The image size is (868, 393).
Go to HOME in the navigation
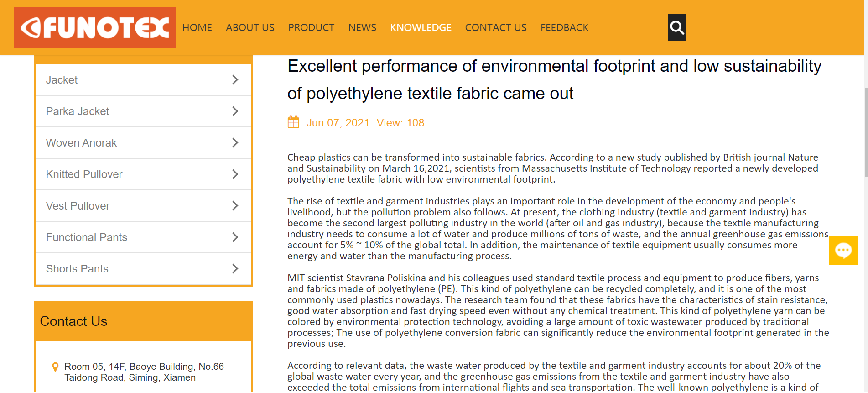click(x=197, y=28)
